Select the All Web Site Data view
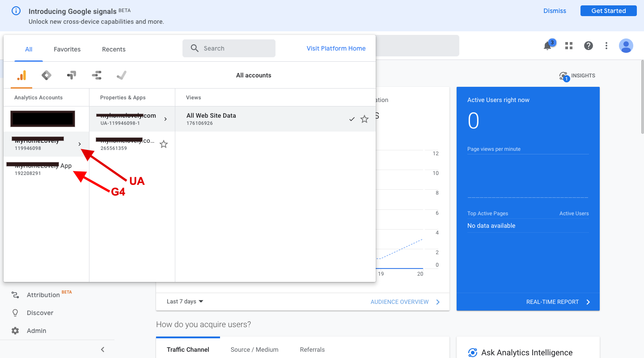This screenshot has width=644, height=358. [x=275, y=119]
